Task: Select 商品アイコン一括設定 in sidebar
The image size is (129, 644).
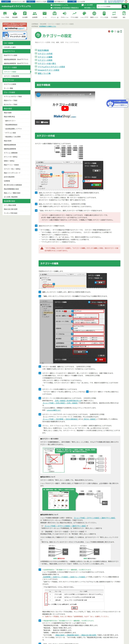Action: [x=17, y=165]
